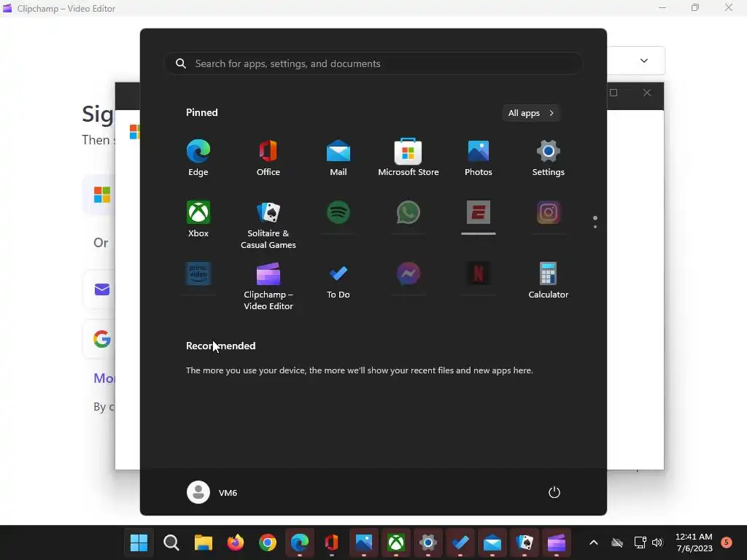This screenshot has height=560, width=747.
Task: Open the Mail pinned app
Action: pyautogui.click(x=338, y=158)
